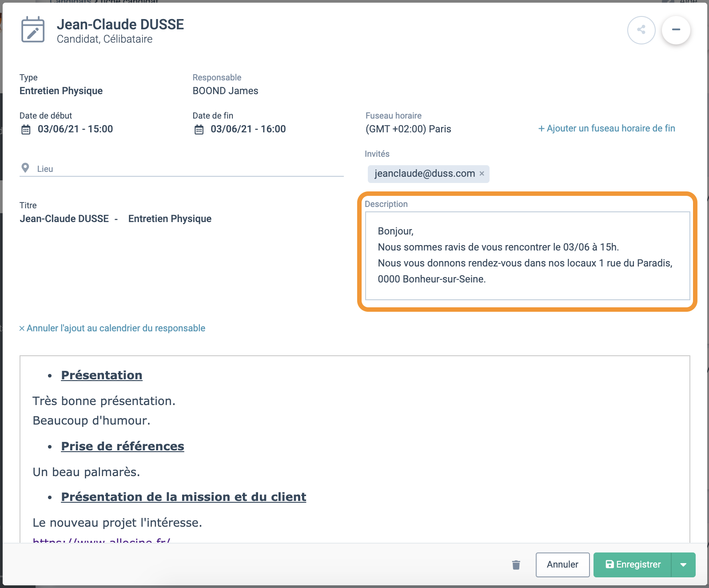The width and height of the screenshot is (709, 588).
Task: Click the text Beaucoup d'humour.
Action: pyautogui.click(x=92, y=421)
